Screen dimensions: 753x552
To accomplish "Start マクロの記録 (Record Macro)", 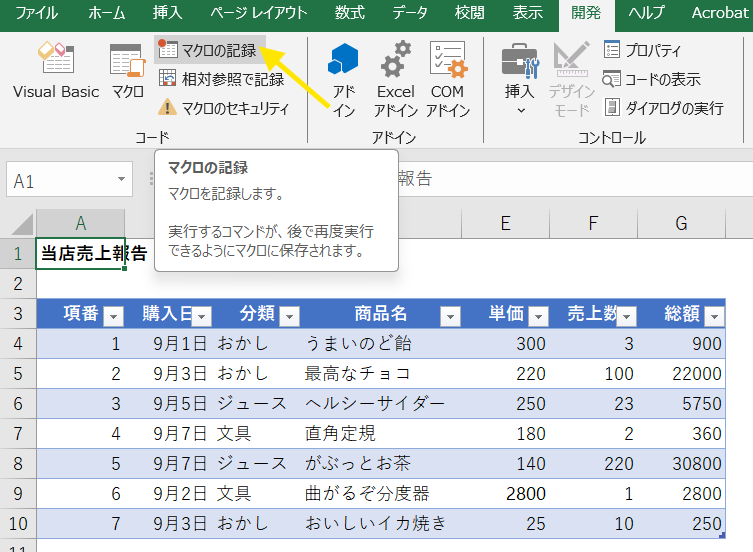I will tap(209, 50).
